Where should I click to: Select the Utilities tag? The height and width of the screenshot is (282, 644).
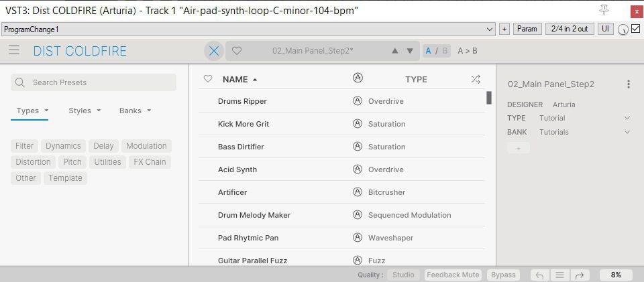tap(107, 162)
